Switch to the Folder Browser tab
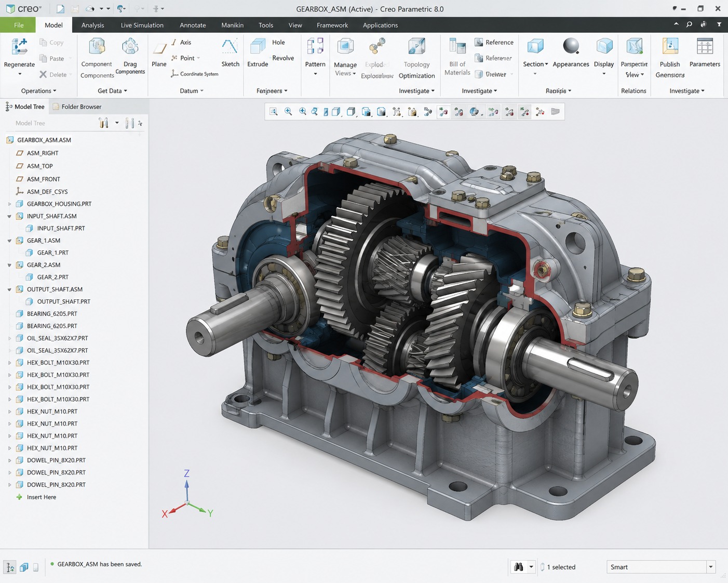Screen dimensions: 728x583 [x=77, y=107]
